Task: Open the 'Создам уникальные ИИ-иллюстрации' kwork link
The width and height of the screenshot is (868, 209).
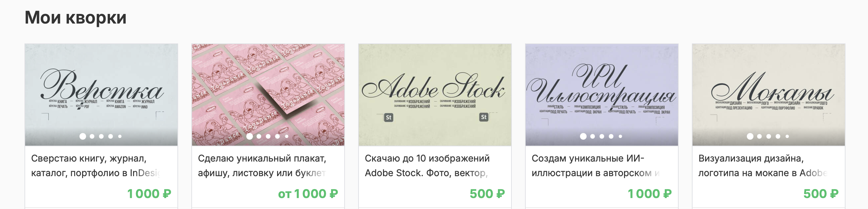Action: [596, 166]
